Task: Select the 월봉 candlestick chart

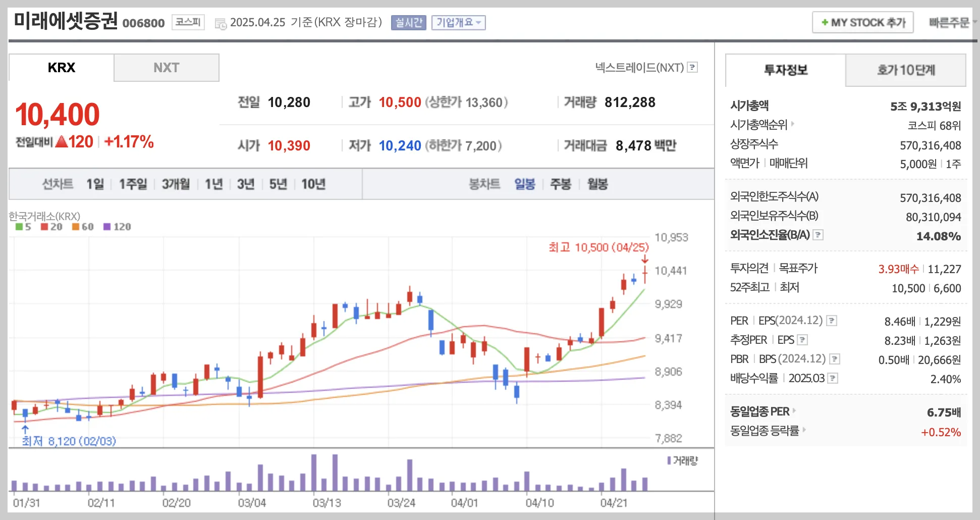Action: tap(597, 184)
